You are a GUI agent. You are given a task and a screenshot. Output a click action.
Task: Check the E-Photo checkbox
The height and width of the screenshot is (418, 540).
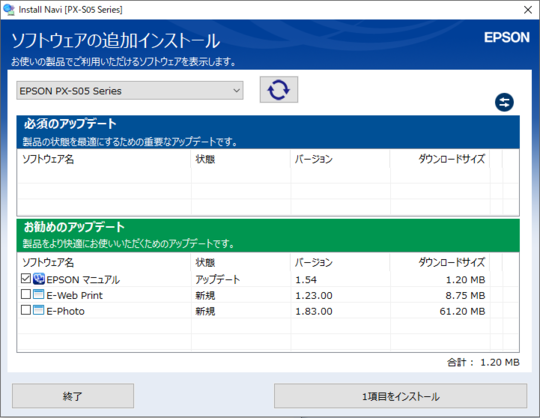click(26, 310)
